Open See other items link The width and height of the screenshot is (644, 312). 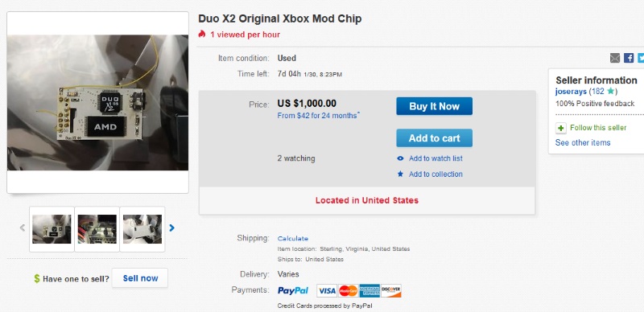[x=583, y=143]
